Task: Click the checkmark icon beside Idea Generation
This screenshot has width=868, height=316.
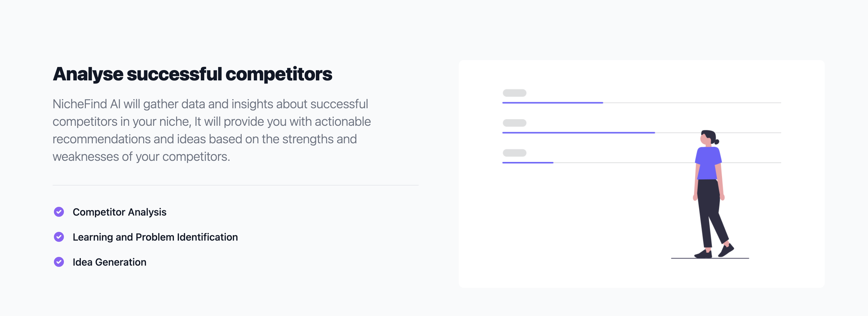Action: point(59,262)
